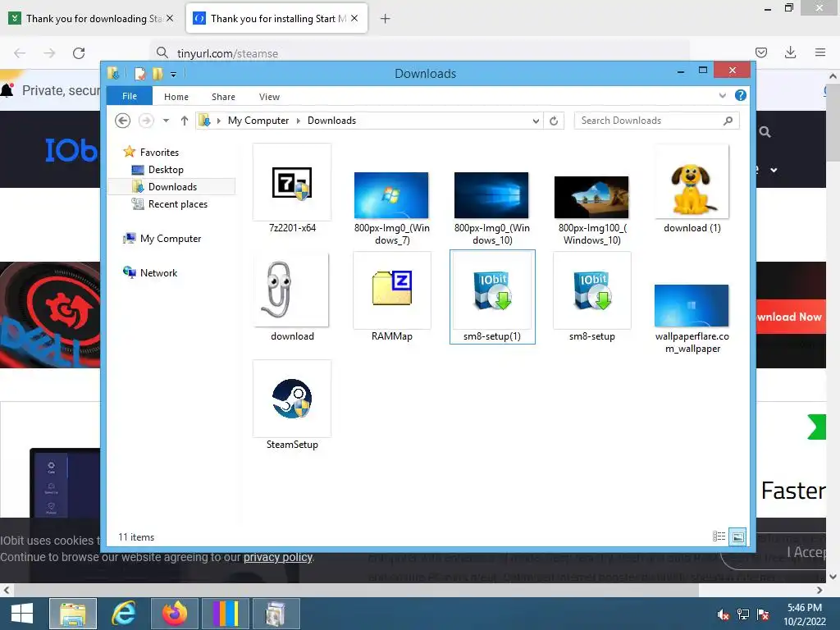840x630 pixels.
Task: Expand the address bar history dropdown
Action: (x=536, y=121)
